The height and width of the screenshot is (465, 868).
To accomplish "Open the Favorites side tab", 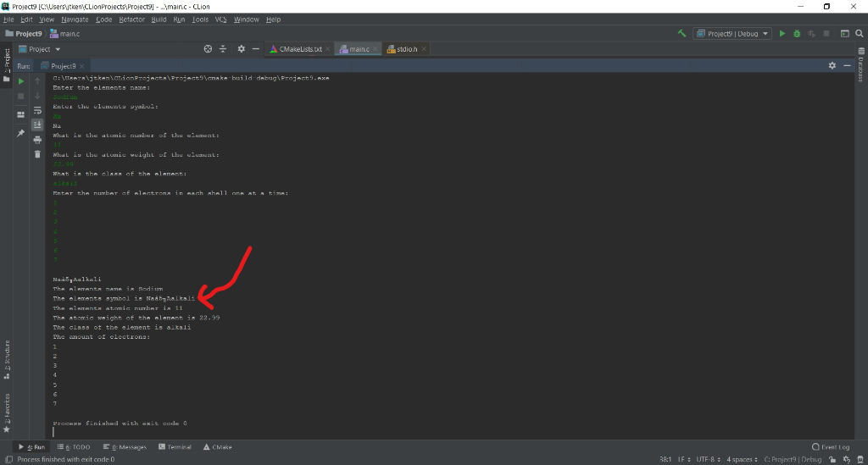I will tap(7, 412).
